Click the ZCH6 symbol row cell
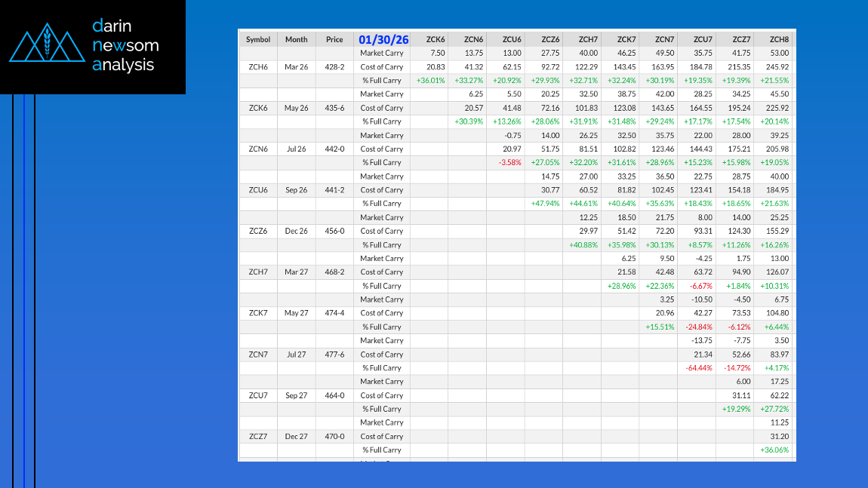 (x=258, y=67)
